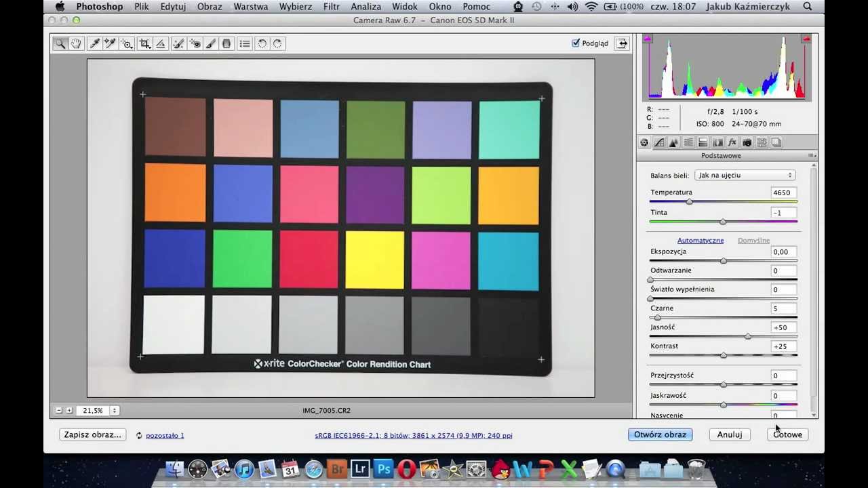Screen dimensions: 868x488
Task: Choose the Red Eye Removal tool
Action: pyautogui.click(x=195, y=43)
